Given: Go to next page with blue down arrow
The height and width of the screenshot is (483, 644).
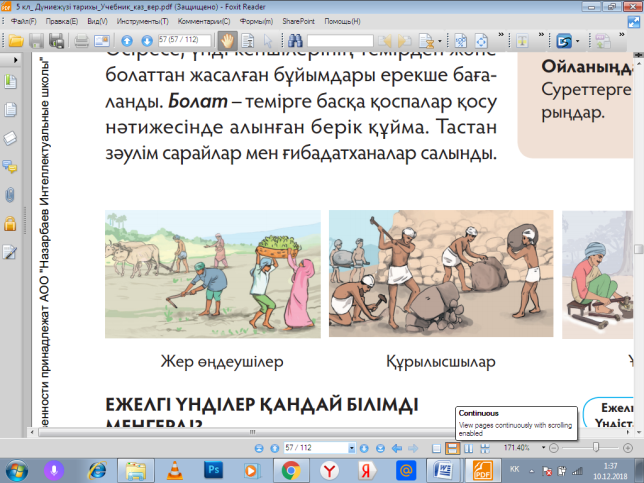Looking at the screenshot, I should coord(147,41).
